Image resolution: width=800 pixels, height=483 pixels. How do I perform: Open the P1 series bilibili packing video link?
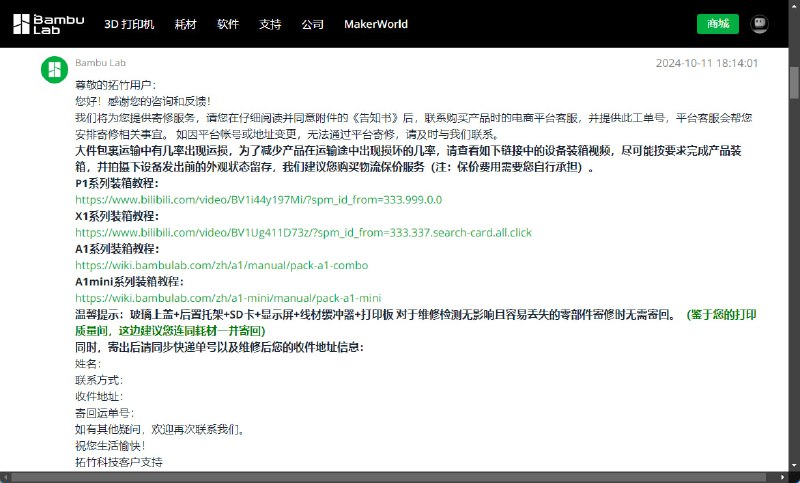tap(259, 200)
